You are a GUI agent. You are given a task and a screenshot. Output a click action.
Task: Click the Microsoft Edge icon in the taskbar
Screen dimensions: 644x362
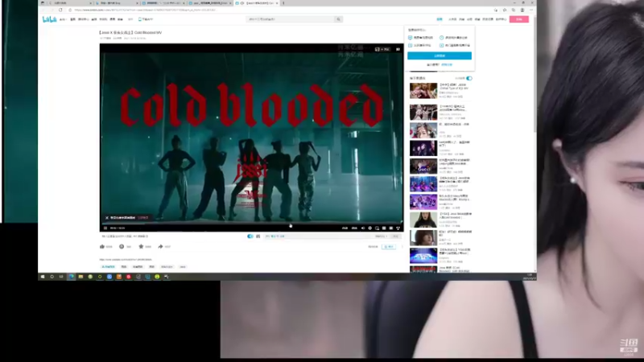point(72,277)
